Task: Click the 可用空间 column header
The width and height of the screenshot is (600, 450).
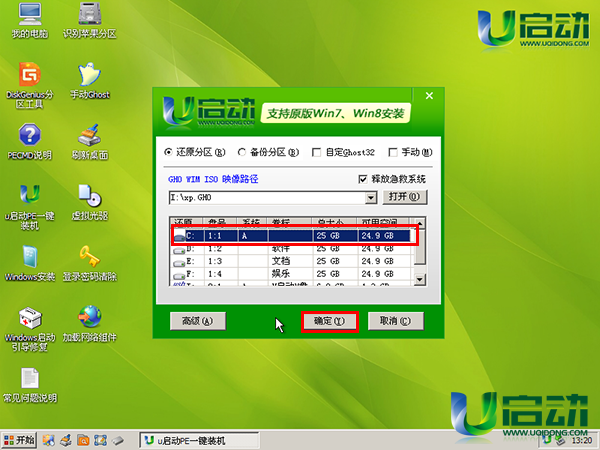Action: [x=383, y=223]
